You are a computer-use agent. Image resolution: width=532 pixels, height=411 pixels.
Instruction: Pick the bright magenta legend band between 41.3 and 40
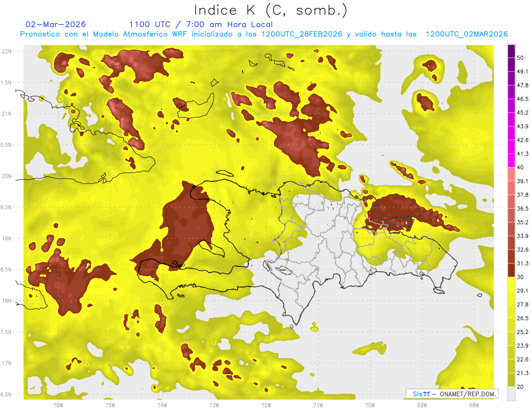click(x=512, y=161)
